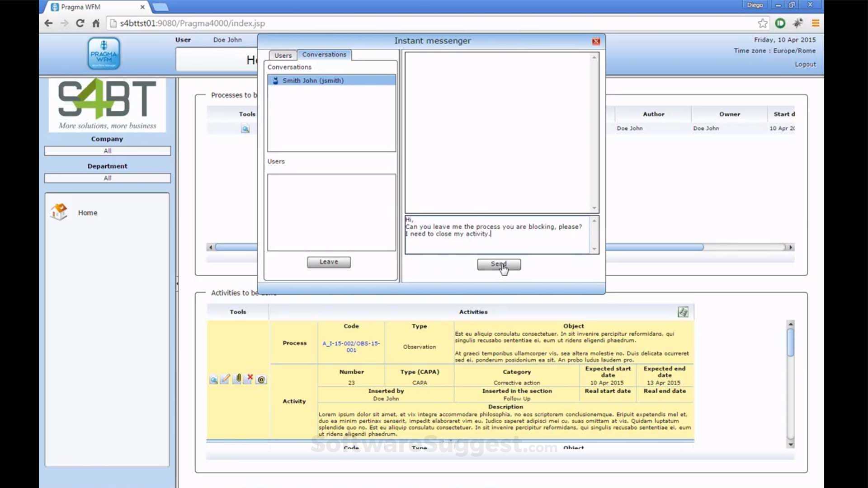This screenshot has height=488, width=868.
Task: Select Smith John (jsmith) conversation
Action: click(313, 80)
